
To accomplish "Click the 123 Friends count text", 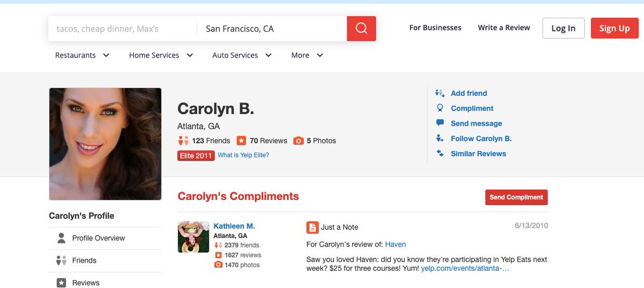I will click(211, 141).
